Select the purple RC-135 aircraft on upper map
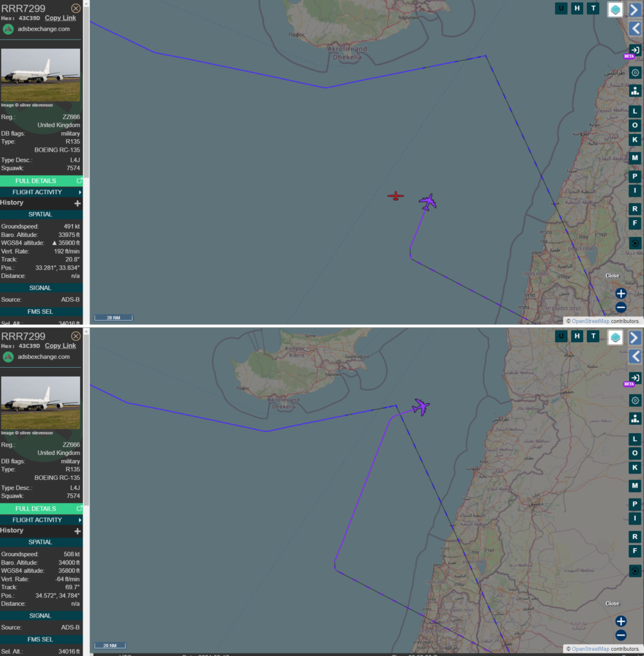Image resolution: width=644 pixels, height=656 pixels. point(427,202)
